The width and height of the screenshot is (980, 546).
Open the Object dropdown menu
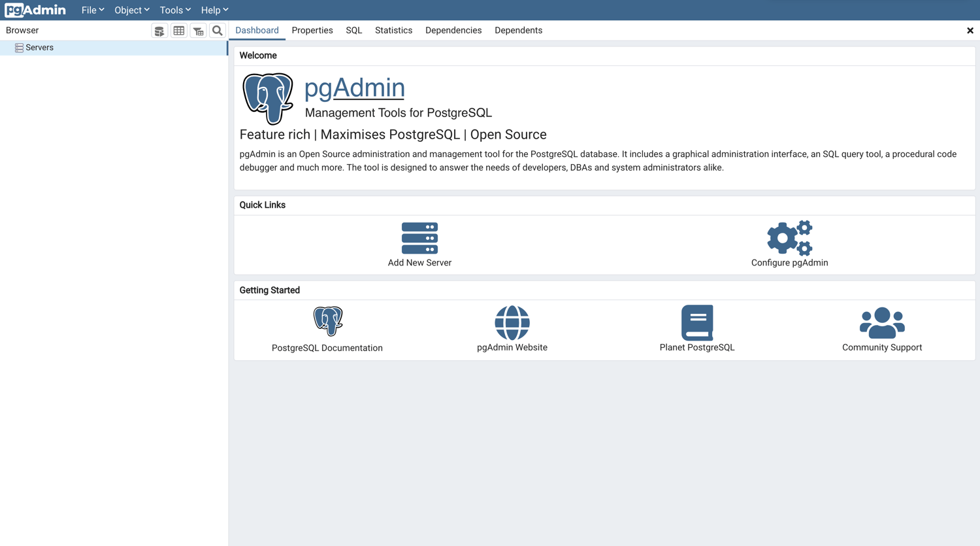tap(131, 10)
